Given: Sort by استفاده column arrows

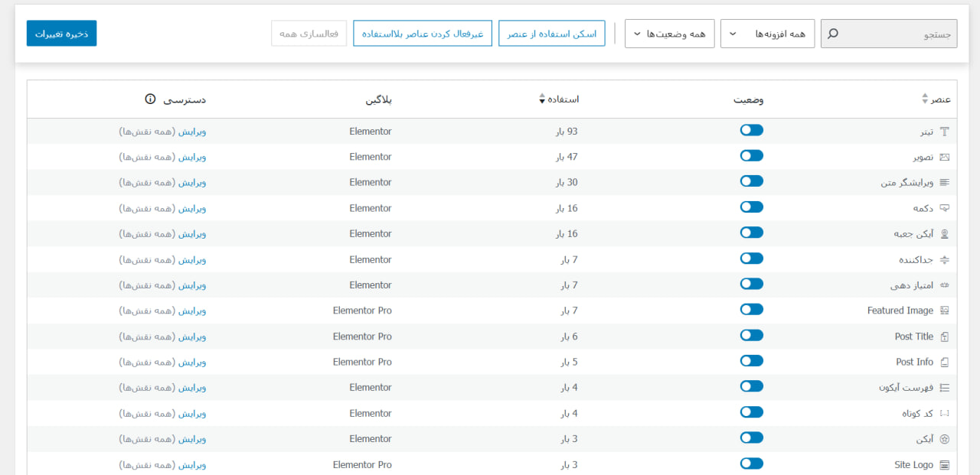Looking at the screenshot, I should tap(542, 99).
